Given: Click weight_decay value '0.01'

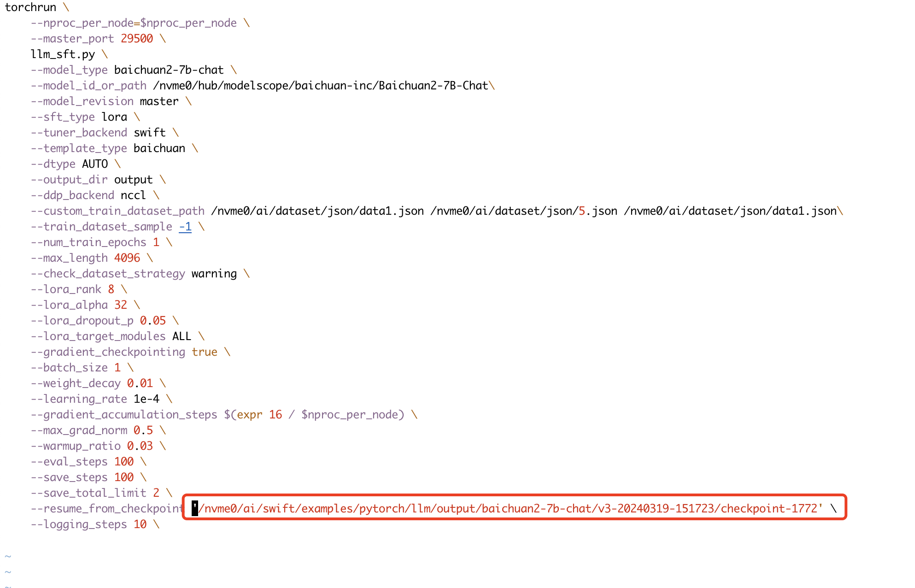Looking at the screenshot, I should click(x=140, y=383).
